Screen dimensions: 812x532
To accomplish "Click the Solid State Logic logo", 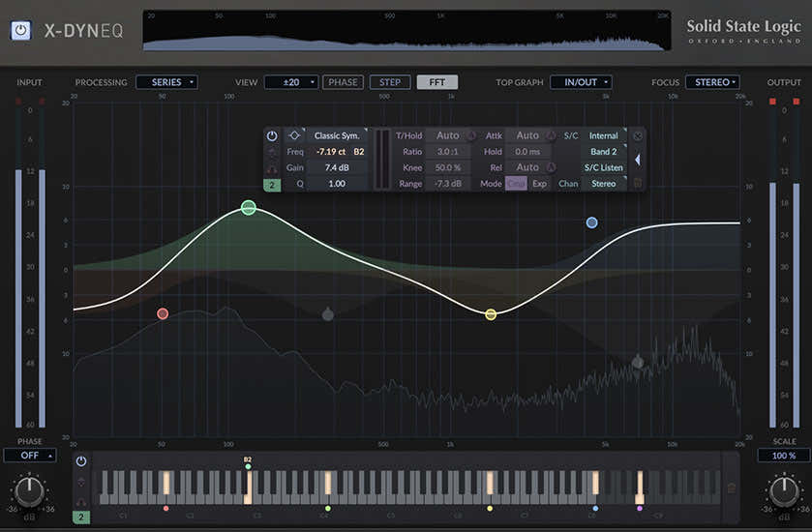I will pos(743,31).
